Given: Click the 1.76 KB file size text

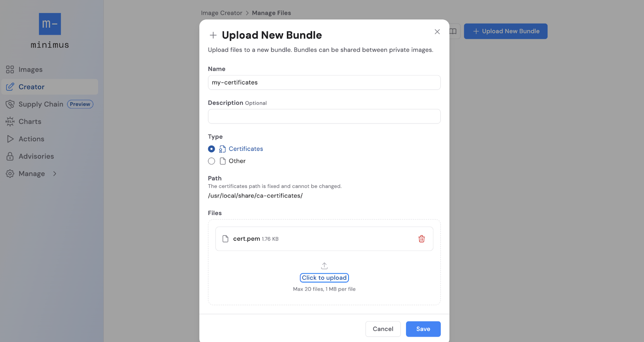Looking at the screenshot, I should [x=270, y=239].
